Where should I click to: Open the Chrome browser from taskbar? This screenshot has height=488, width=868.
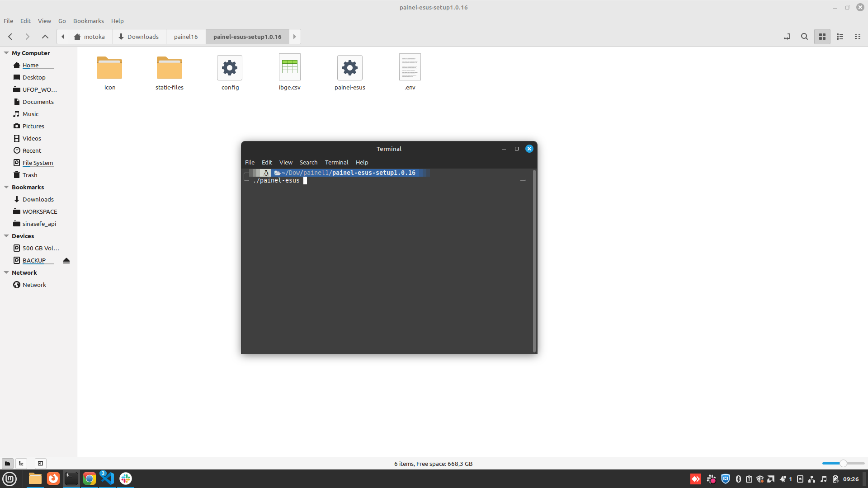click(89, 479)
